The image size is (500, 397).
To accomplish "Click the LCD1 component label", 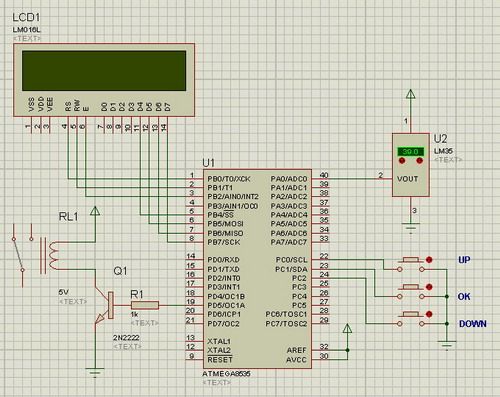I will (26, 17).
